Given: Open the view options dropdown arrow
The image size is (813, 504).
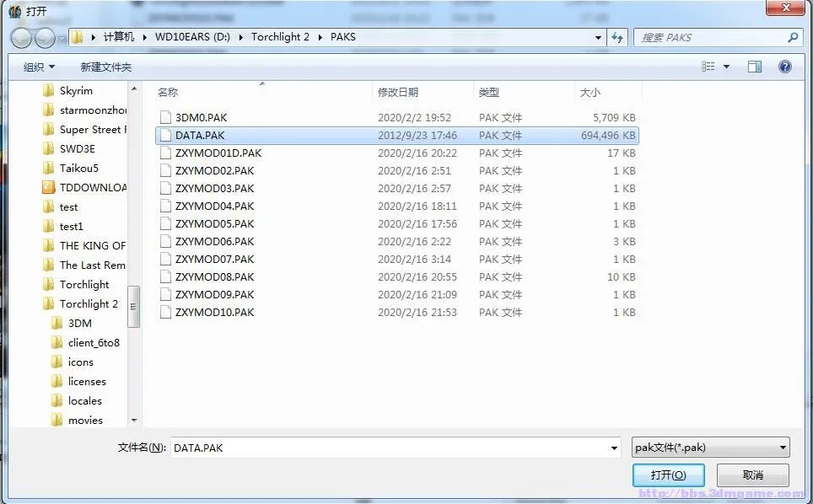Looking at the screenshot, I should 726,67.
